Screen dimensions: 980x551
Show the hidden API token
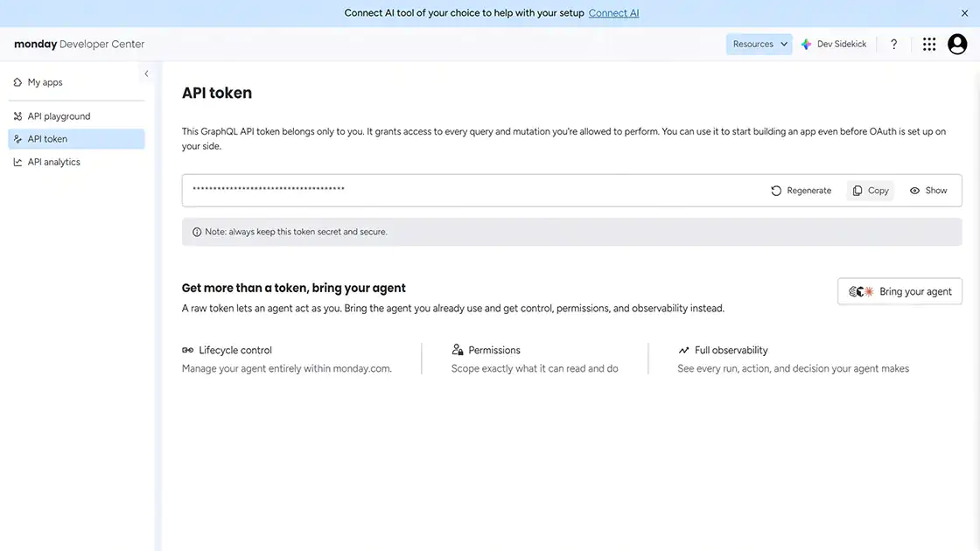pos(928,191)
